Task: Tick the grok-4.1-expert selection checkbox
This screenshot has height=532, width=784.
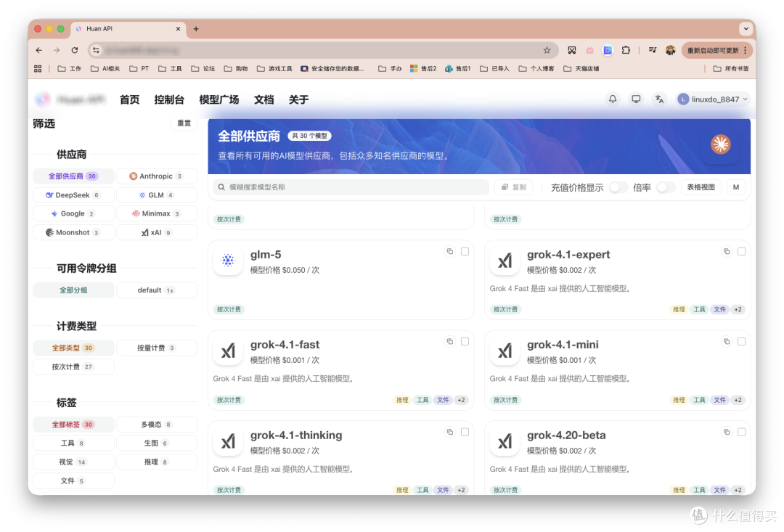Action: tap(741, 252)
